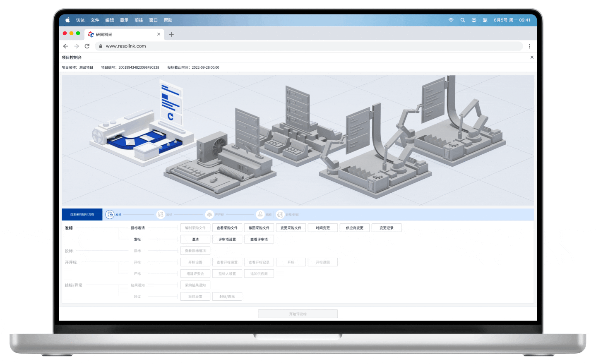Click the 开评标 stage label in the tree
Screen dimensions: 596x364
pos(71,262)
